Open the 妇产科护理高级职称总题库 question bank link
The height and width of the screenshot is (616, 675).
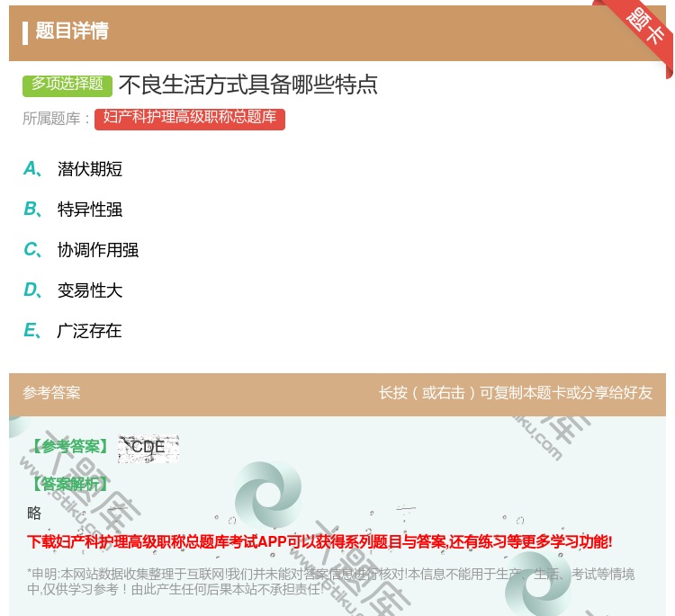tap(189, 119)
